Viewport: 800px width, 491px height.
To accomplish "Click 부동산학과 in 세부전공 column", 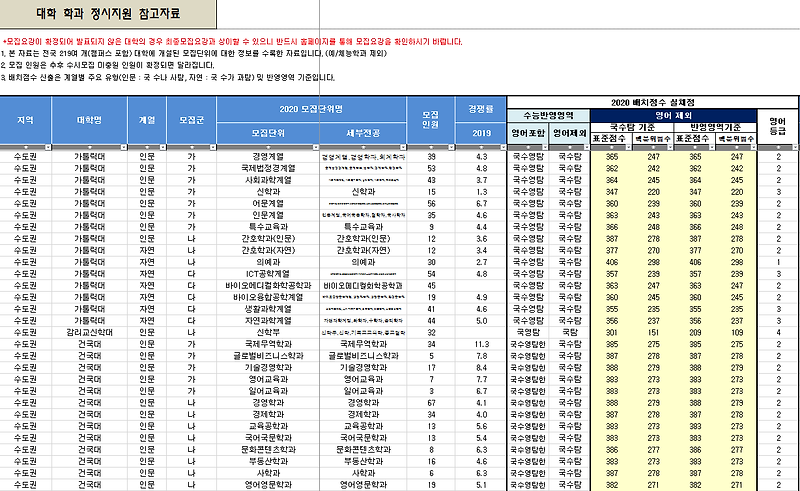I will [363, 462].
